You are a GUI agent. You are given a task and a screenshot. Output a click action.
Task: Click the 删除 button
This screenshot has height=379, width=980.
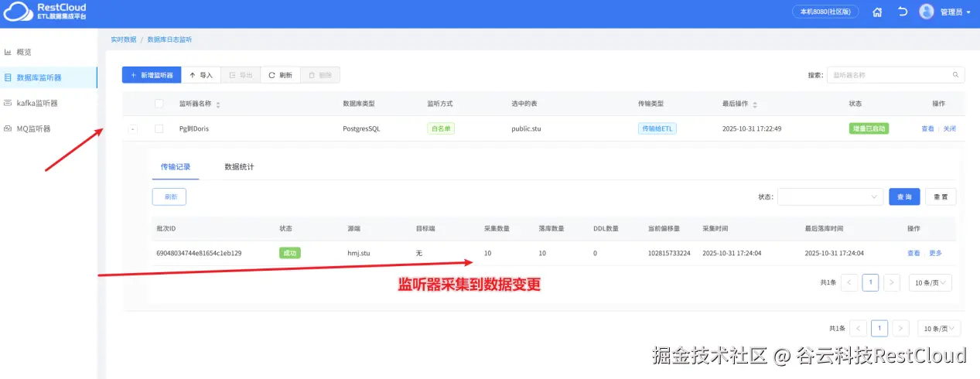[320, 75]
